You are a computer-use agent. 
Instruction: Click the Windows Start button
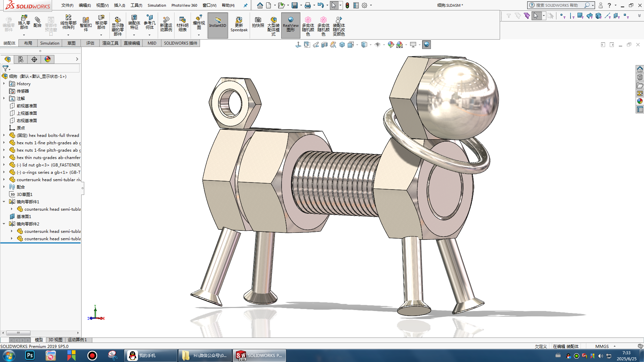[9, 355]
